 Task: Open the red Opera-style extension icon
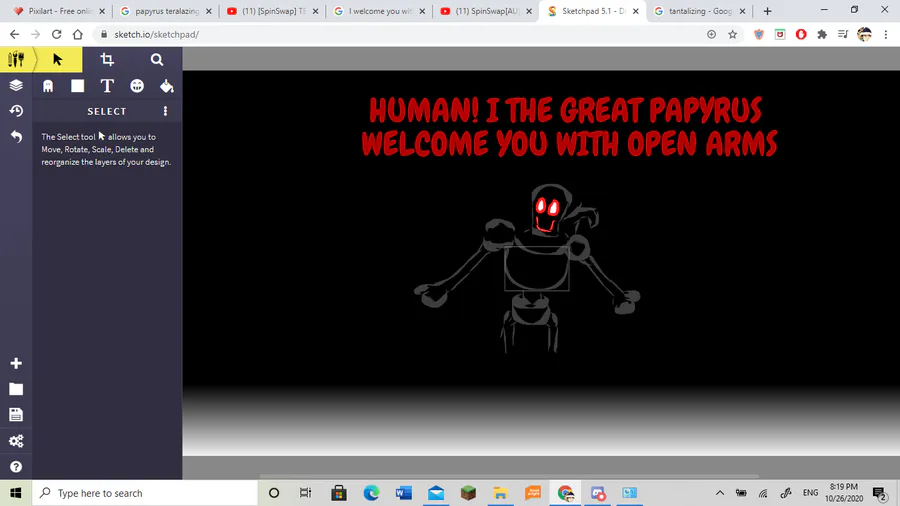coord(801,34)
